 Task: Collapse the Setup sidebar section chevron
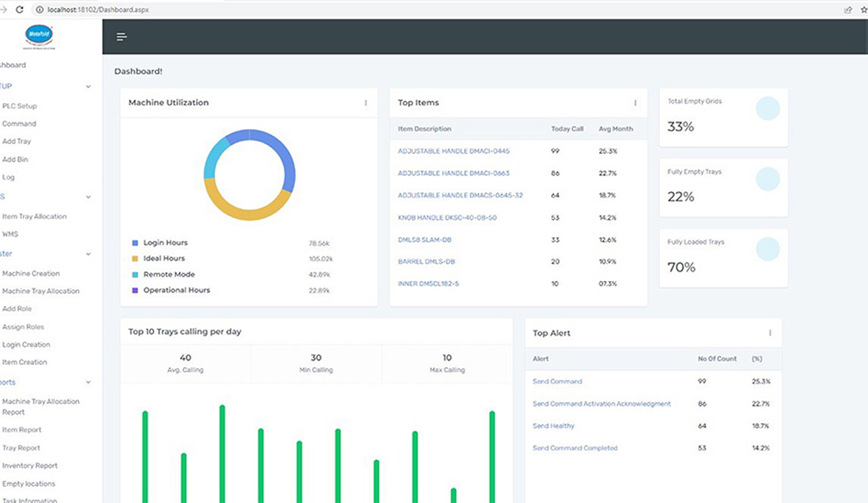pyautogui.click(x=88, y=87)
